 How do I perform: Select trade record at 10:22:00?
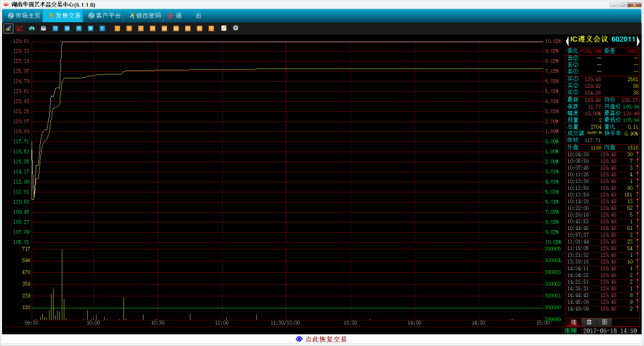pos(603,208)
